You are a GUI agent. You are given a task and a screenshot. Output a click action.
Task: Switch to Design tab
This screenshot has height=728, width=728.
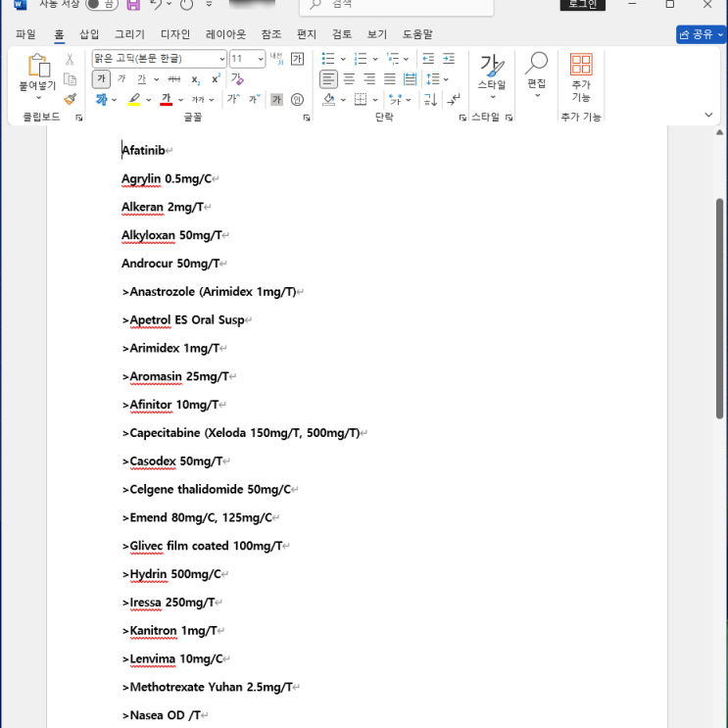175,34
